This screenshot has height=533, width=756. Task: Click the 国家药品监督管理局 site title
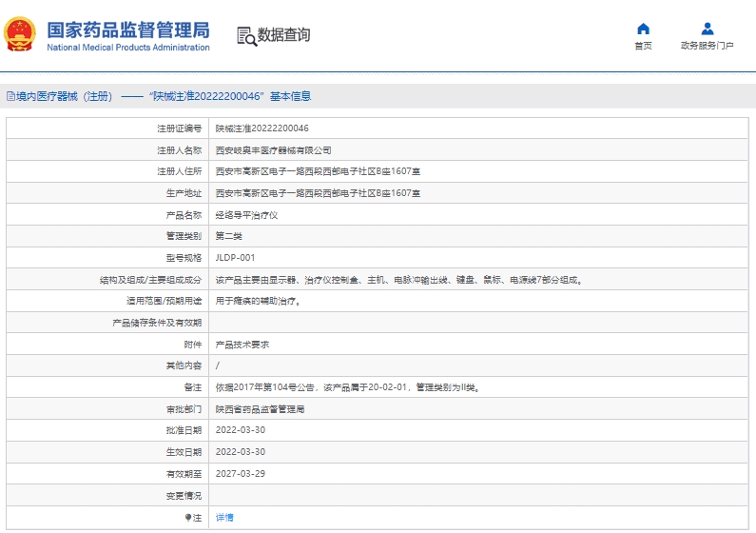[128, 29]
